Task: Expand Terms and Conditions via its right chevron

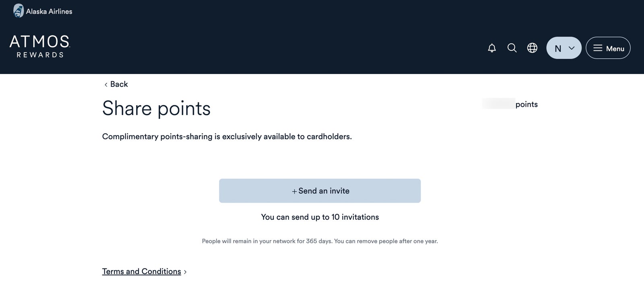Action: click(186, 272)
